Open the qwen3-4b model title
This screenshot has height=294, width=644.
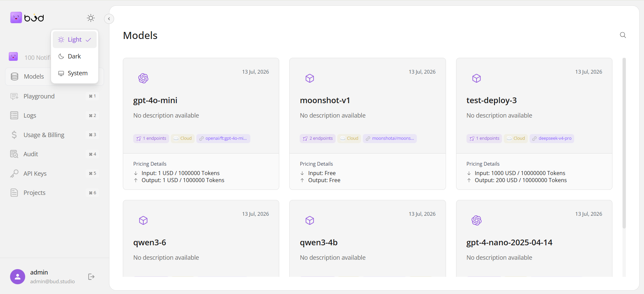[319, 243]
